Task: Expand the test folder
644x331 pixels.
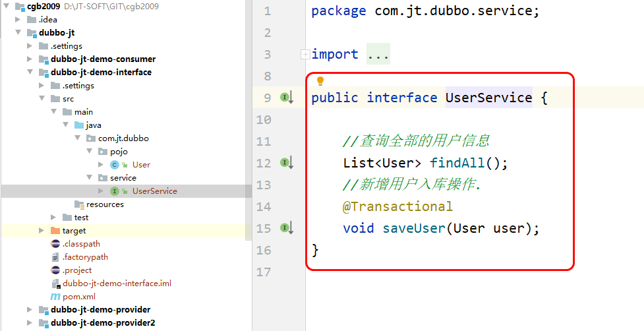Action: (x=53, y=217)
